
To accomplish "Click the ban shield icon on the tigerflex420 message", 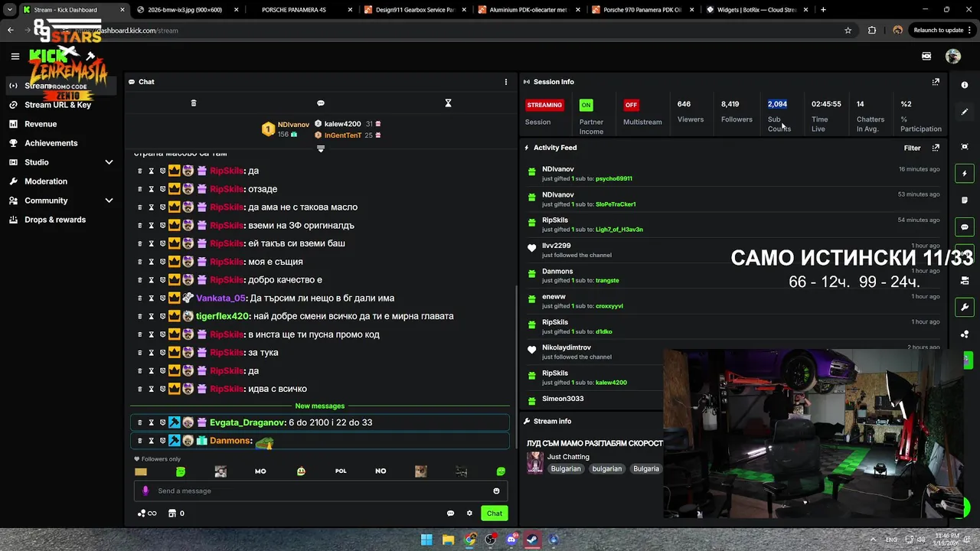I will coord(162,316).
